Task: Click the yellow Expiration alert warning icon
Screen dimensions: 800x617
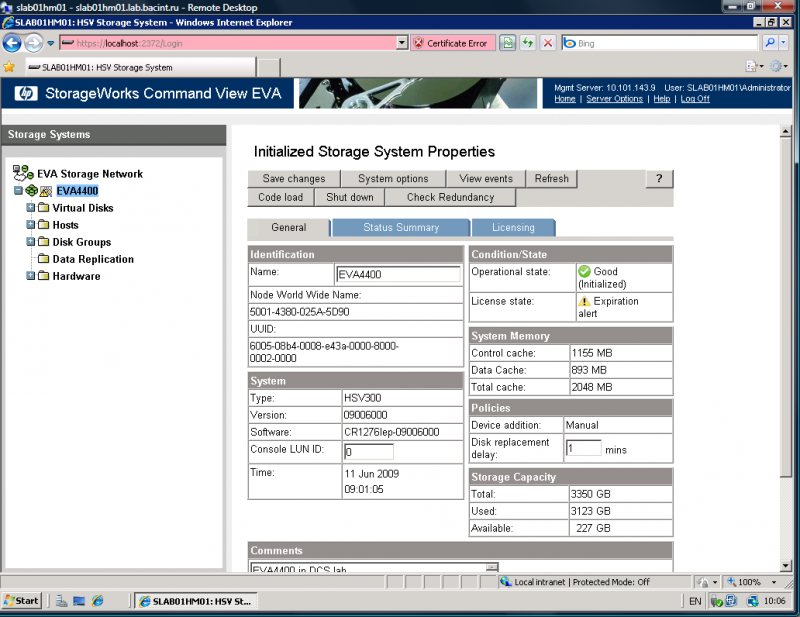Action: pos(585,301)
